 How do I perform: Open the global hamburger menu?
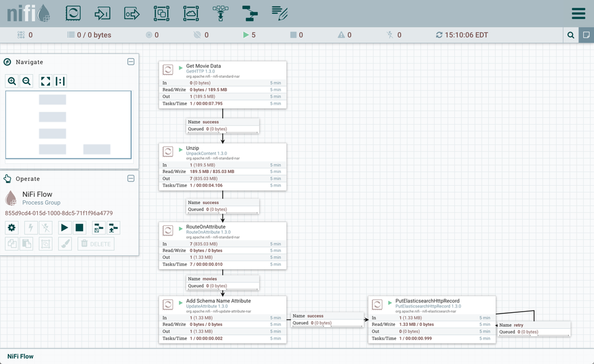[578, 13]
